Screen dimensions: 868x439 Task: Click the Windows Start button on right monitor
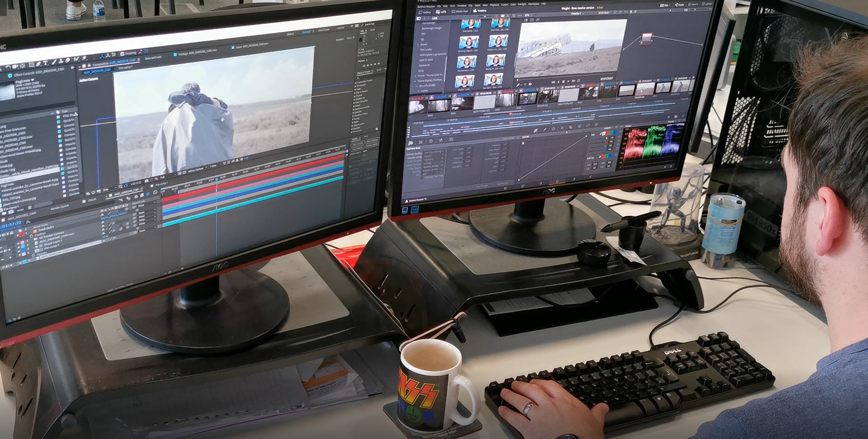click(x=404, y=209)
